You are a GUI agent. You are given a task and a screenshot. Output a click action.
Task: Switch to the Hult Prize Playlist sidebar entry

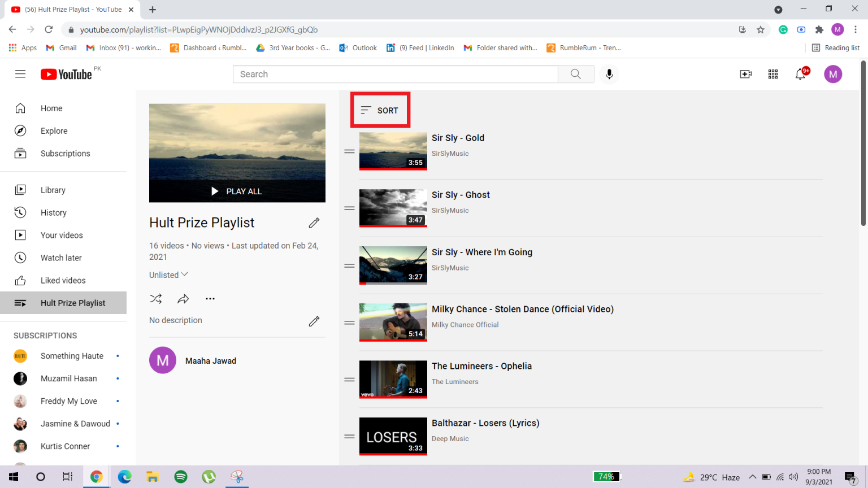click(x=72, y=303)
